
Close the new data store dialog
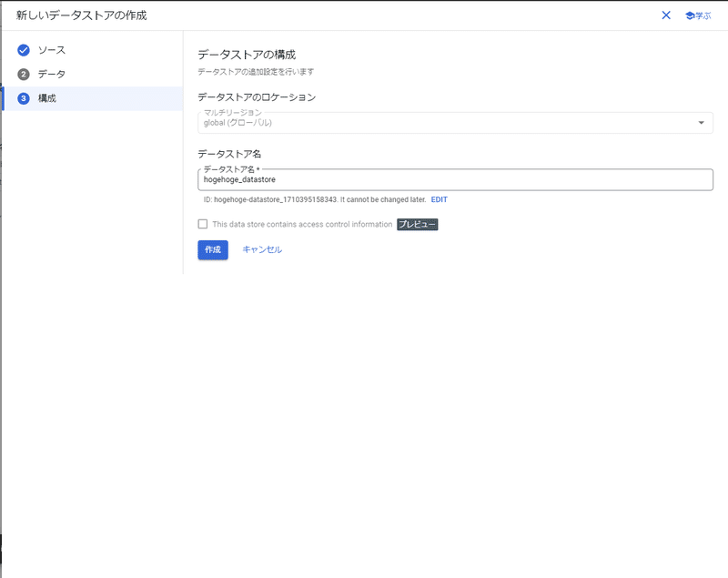666,15
